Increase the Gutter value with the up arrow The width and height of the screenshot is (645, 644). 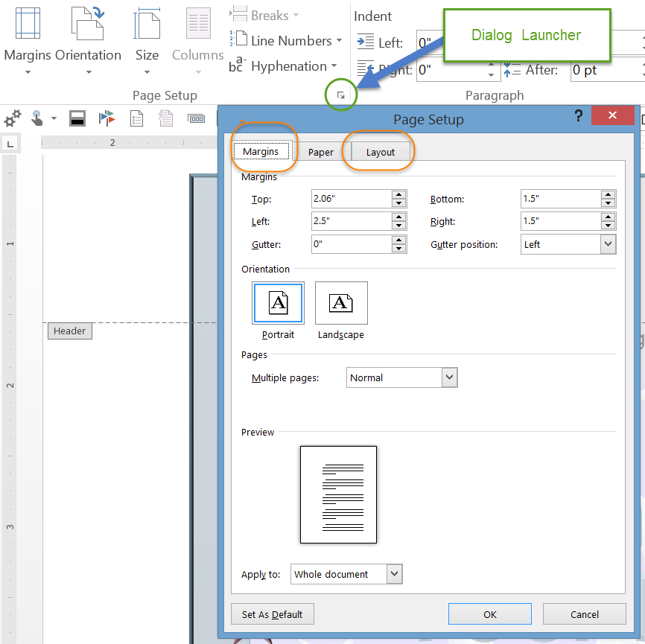click(398, 240)
